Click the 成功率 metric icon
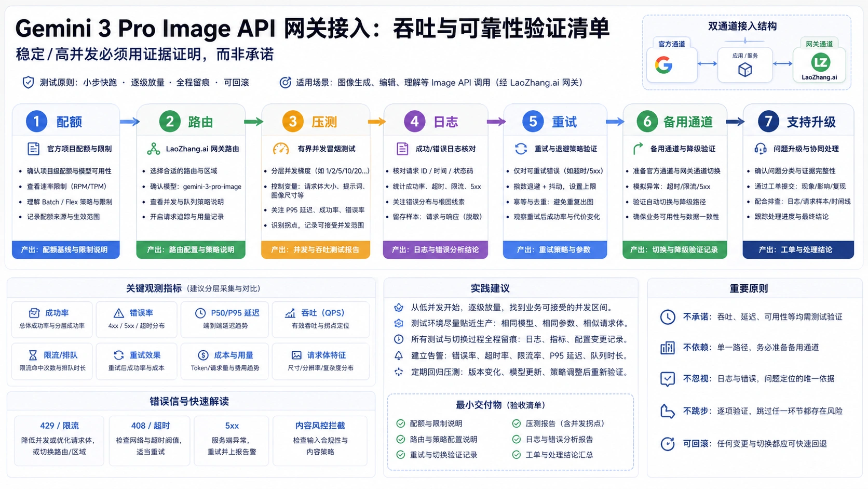868x489 pixels. (x=34, y=313)
